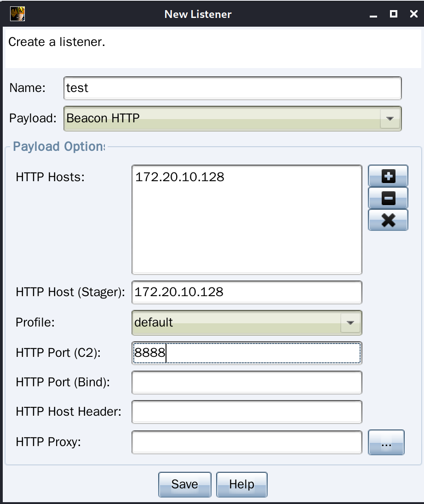424x504 pixels.
Task: Click the minus icon to remove host
Action: point(388,198)
